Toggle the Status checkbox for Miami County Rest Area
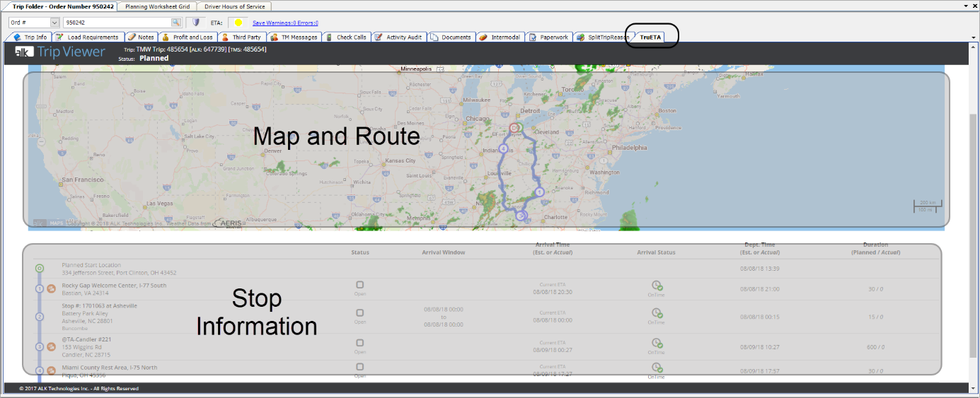Viewport: 980px width, 398px height. point(360,367)
